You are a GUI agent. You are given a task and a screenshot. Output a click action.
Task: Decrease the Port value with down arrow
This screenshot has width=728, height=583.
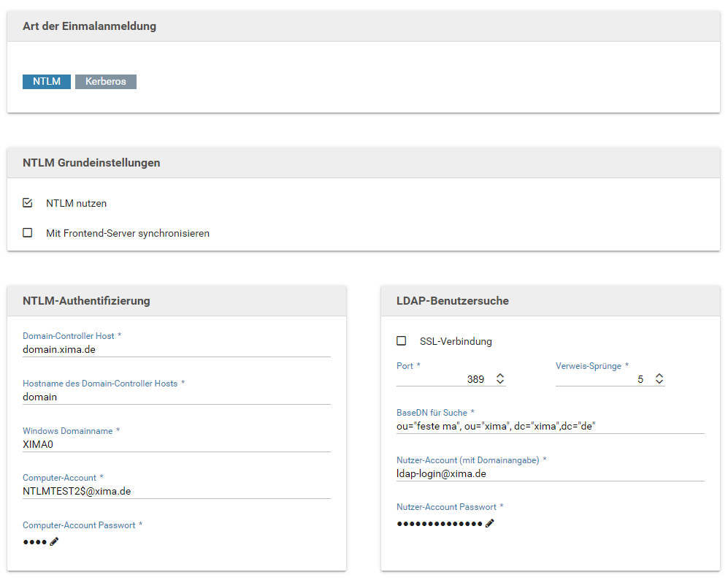[x=500, y=383]
